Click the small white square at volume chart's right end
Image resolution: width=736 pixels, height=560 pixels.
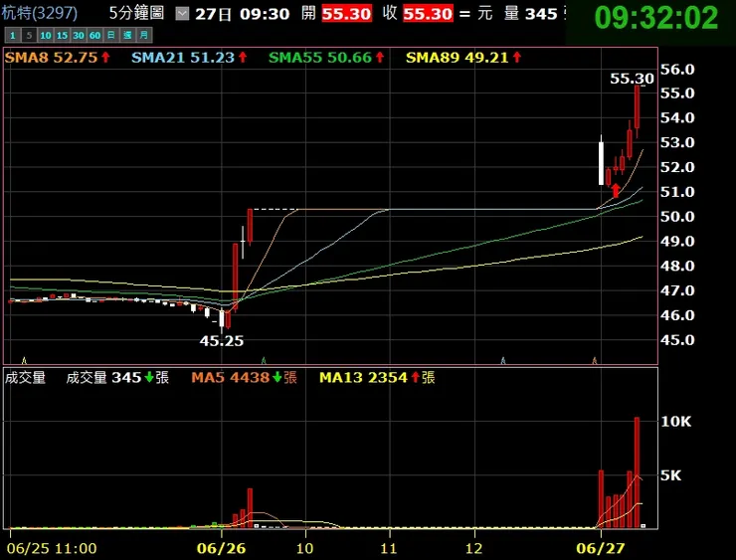(x=644, y=526)
